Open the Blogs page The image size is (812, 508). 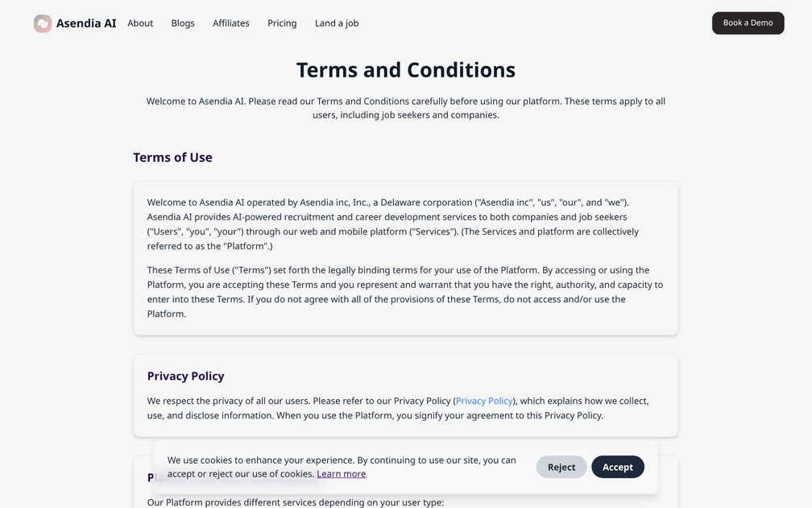point(183,23)
